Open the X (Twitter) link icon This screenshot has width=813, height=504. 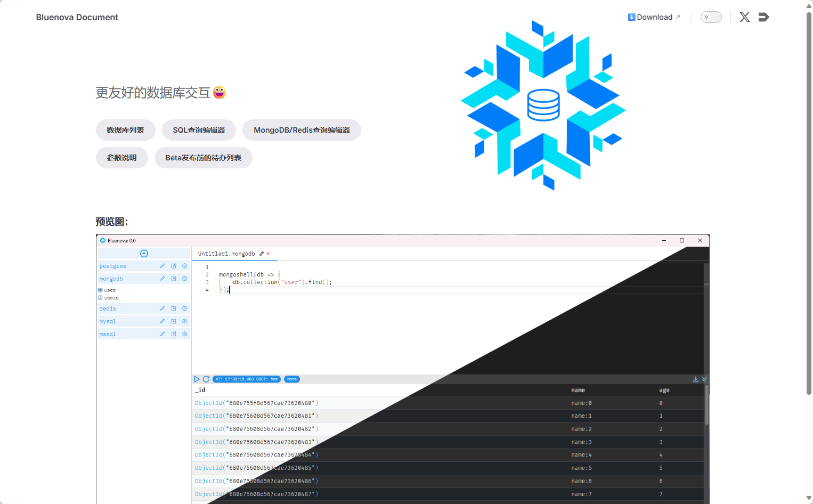[x=745, y=17]
